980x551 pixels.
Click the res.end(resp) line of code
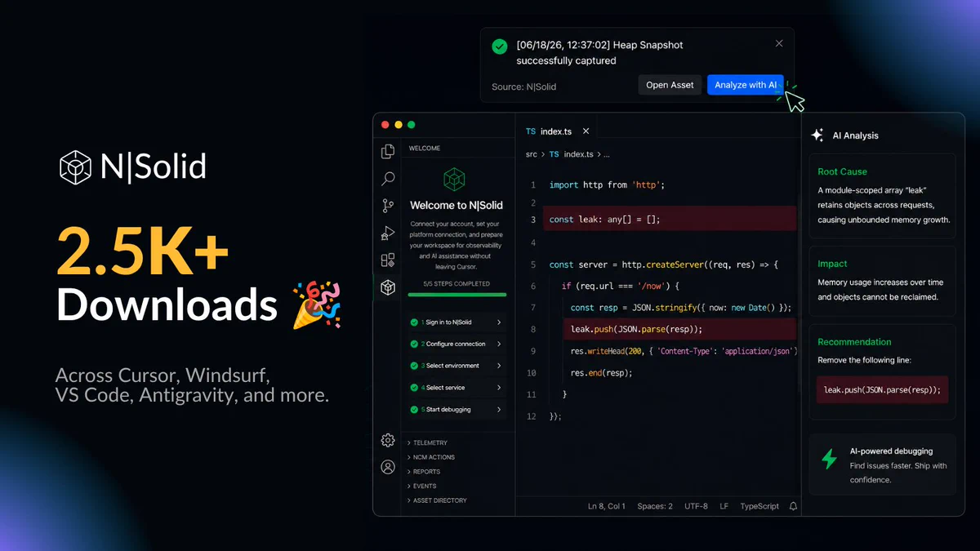pos(602,373)
